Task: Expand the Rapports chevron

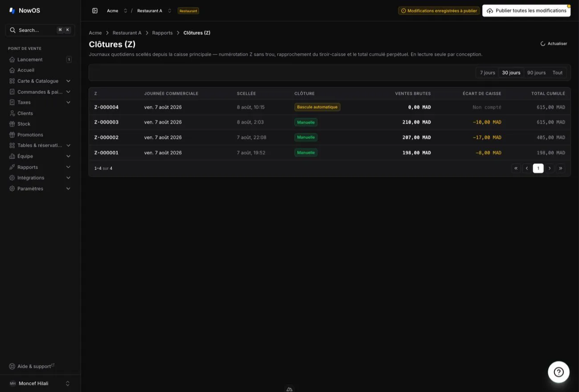Action: (68, 167)
